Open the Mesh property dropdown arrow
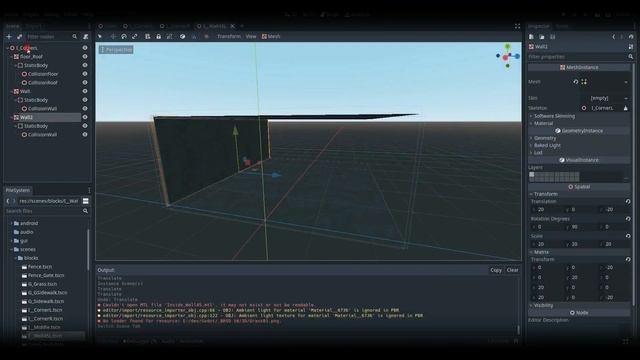Screen dimensions: 640x360 click(x=626, y=82)
